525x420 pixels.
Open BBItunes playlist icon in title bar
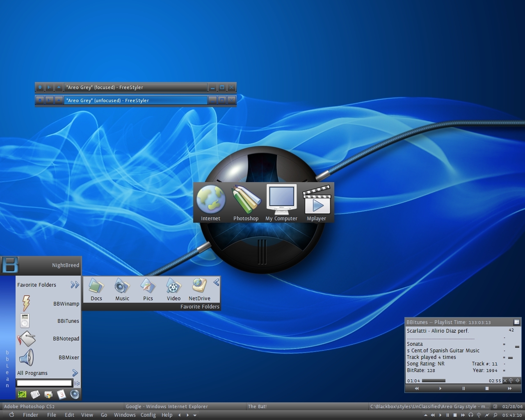(517, 322)
